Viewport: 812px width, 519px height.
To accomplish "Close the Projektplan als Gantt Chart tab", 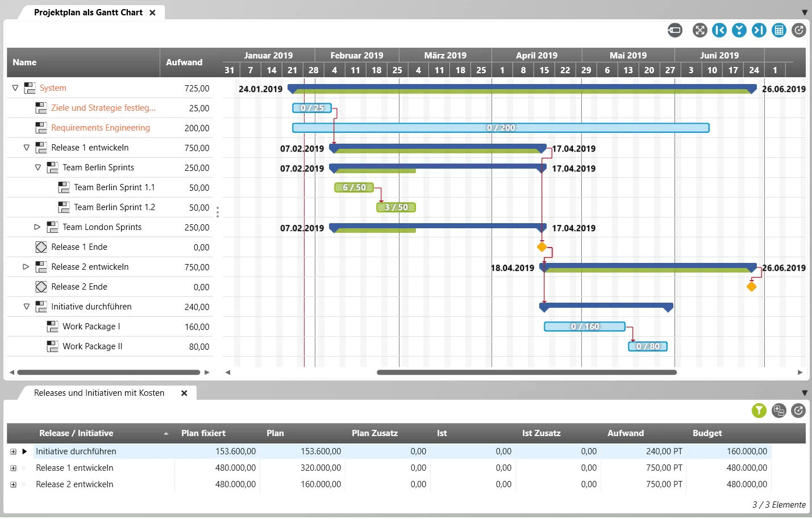I will pyautogui.click(x=152, y=12).
